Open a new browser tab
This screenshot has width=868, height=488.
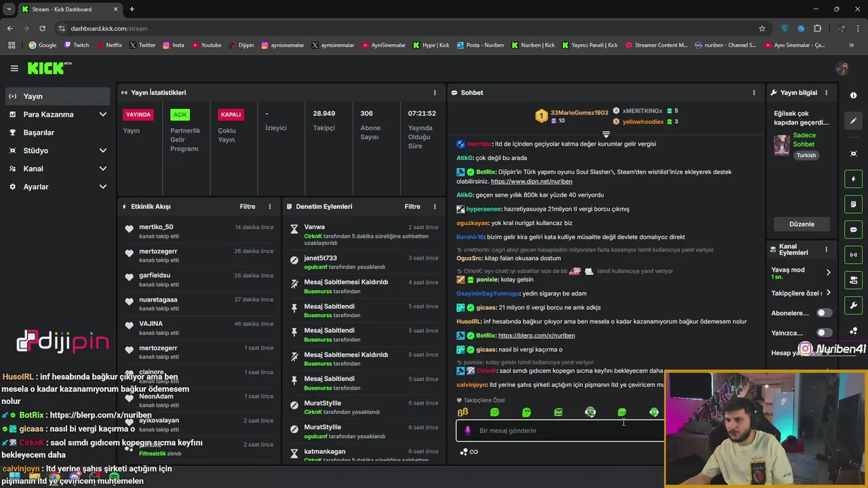pos(132,9)
